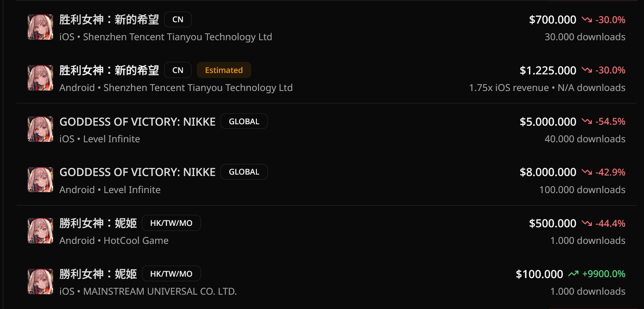Open the 勝利女神:妮姬 Android HotCool title

pyautogui.click(x=98, y=224)
